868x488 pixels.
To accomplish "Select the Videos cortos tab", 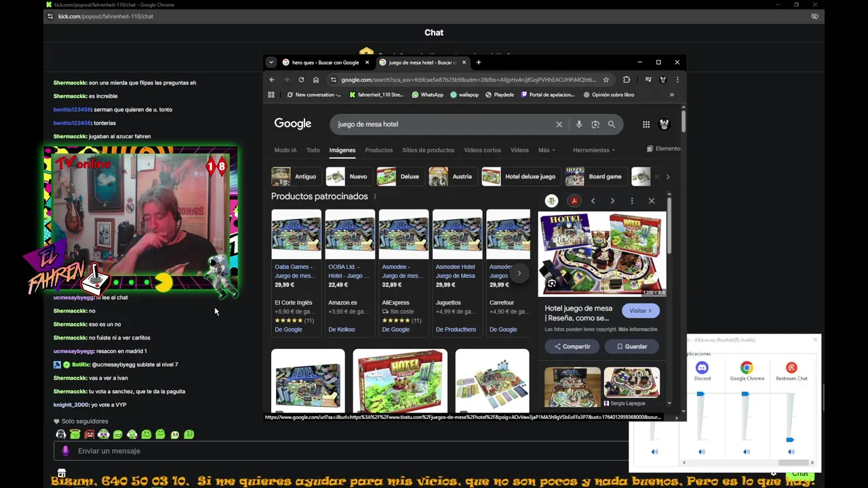I will [483, 150].
